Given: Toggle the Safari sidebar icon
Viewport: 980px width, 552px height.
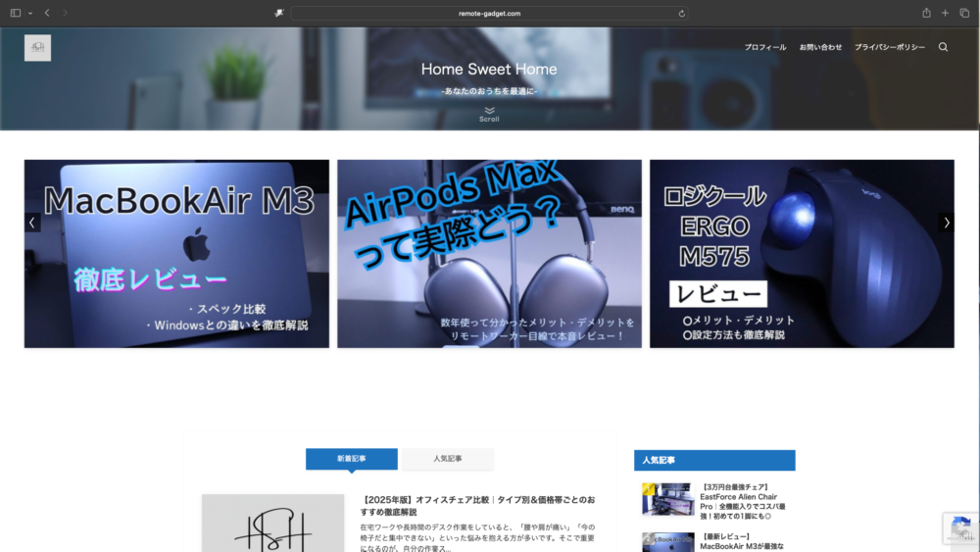Looking at the screenshot, I should 16,13.
